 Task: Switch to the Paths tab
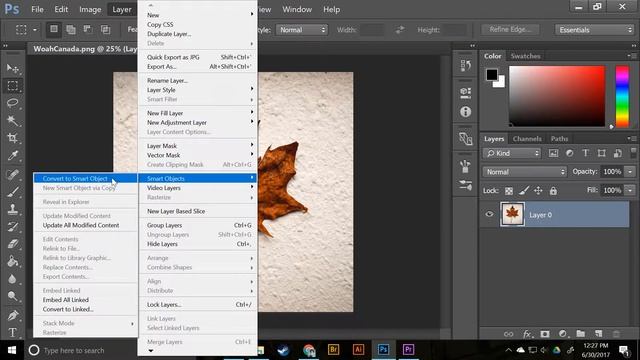pyautogui.click(x=559, y=139)
